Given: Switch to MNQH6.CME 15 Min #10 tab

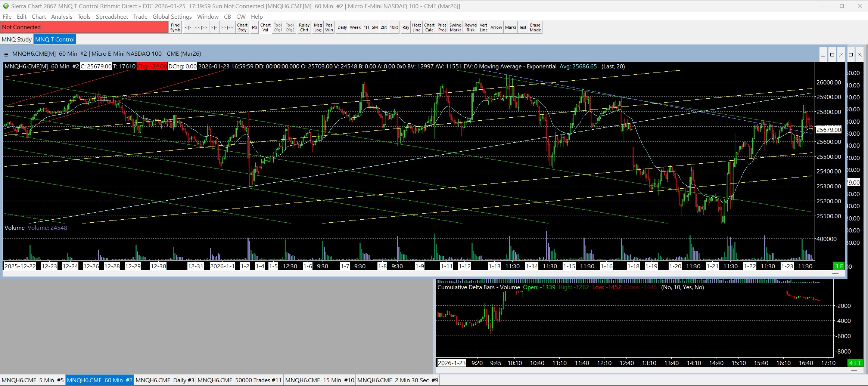Looking at the screenshot, I should [320, 380].
